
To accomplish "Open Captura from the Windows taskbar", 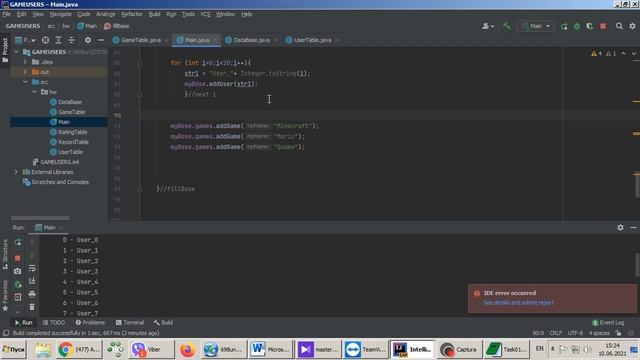I will click(459, 350).
